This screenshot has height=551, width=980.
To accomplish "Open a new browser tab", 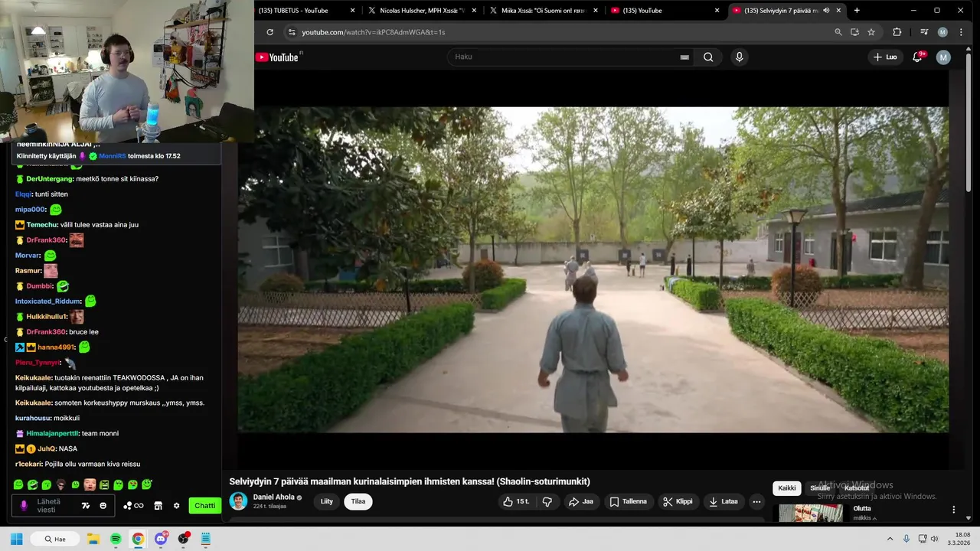I will tap(857, 11).
